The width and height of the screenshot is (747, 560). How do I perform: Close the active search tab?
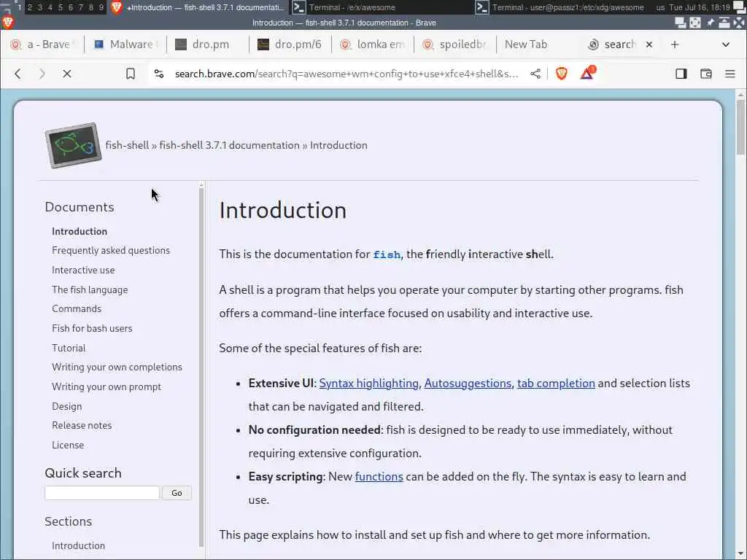[649, 44]
